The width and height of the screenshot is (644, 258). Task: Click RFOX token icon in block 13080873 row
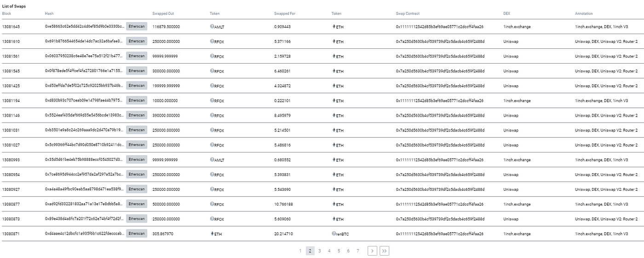pos(212,219)
